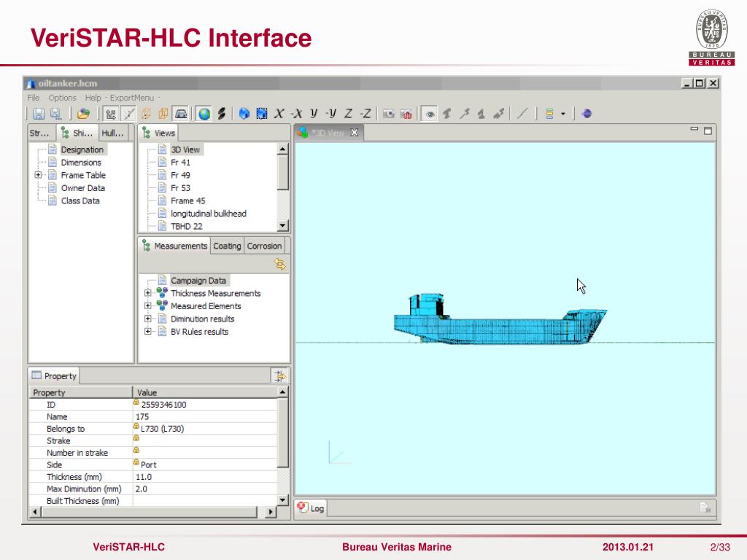
Task: Open the ExportMenu menu
Action: coord(132,98)
